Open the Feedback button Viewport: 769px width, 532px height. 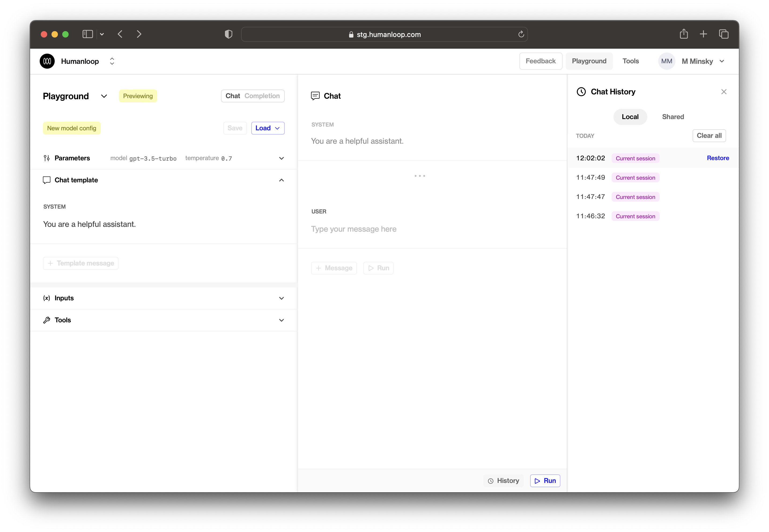click(x=540, y=61)
